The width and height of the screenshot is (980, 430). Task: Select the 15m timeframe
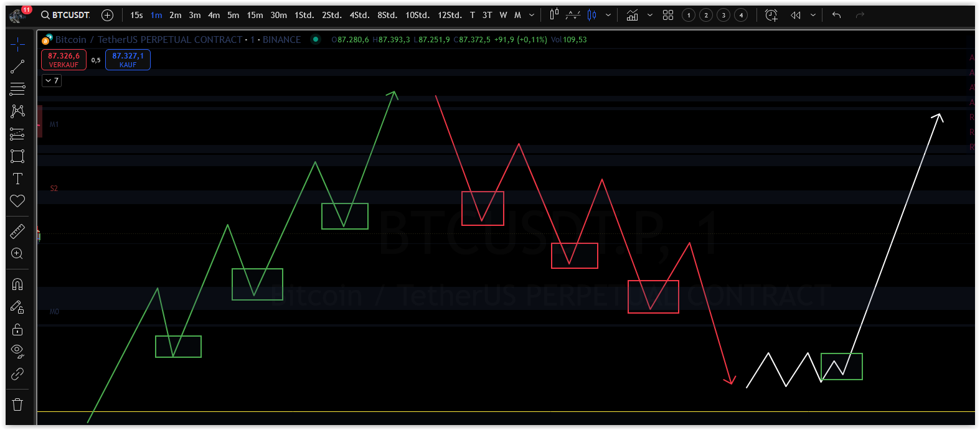255,15
